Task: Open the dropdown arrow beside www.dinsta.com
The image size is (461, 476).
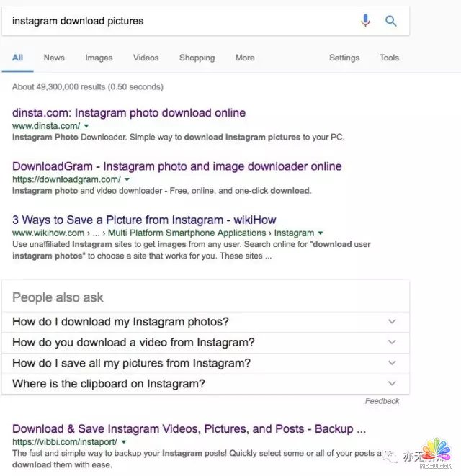Action: (86, 126)
